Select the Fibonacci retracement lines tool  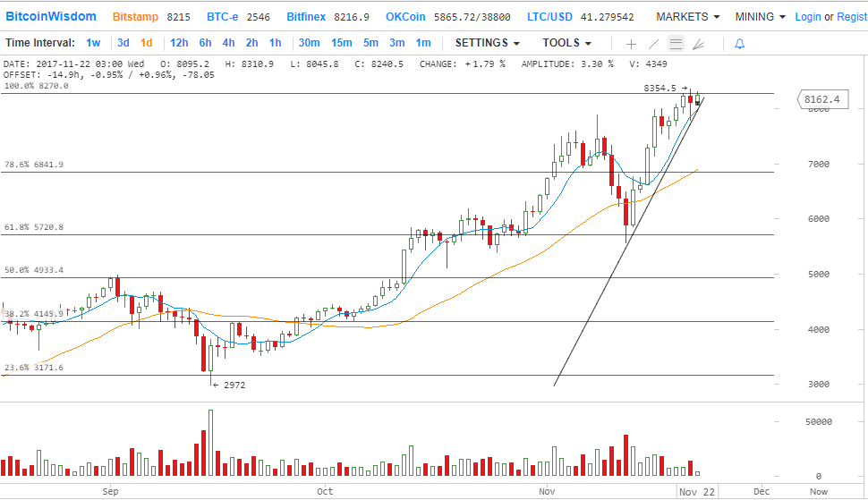point(676,43)
